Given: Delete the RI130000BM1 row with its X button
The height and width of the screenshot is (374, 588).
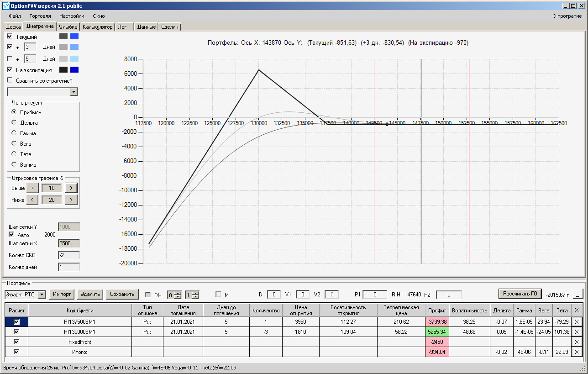Looking at the screenshot, I should [x=576, y=332].
